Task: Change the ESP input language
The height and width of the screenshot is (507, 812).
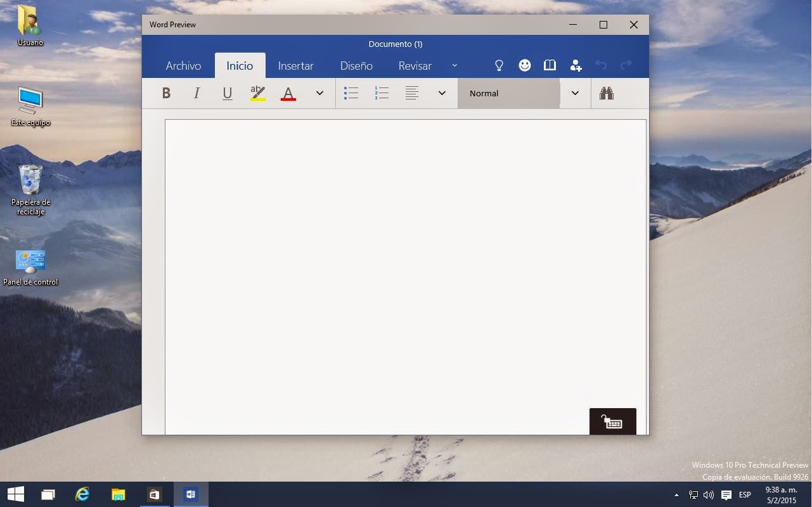Action: click(745, 495)
